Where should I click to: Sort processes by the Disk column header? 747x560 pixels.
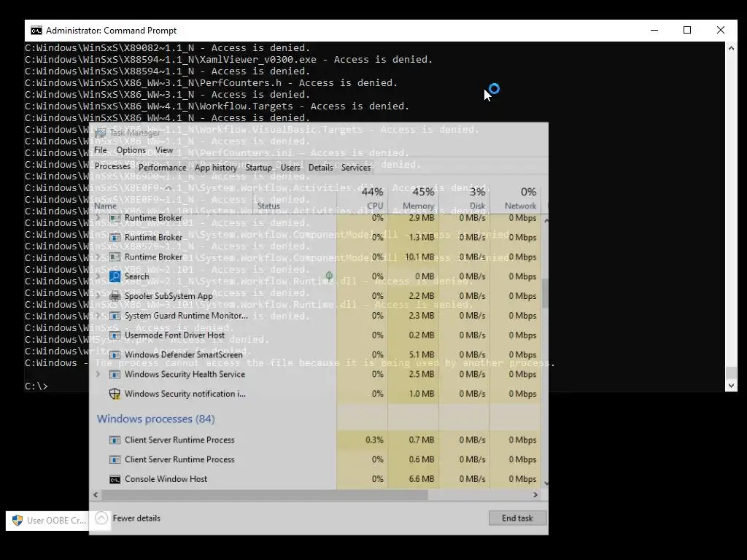(x=465, y=198)
